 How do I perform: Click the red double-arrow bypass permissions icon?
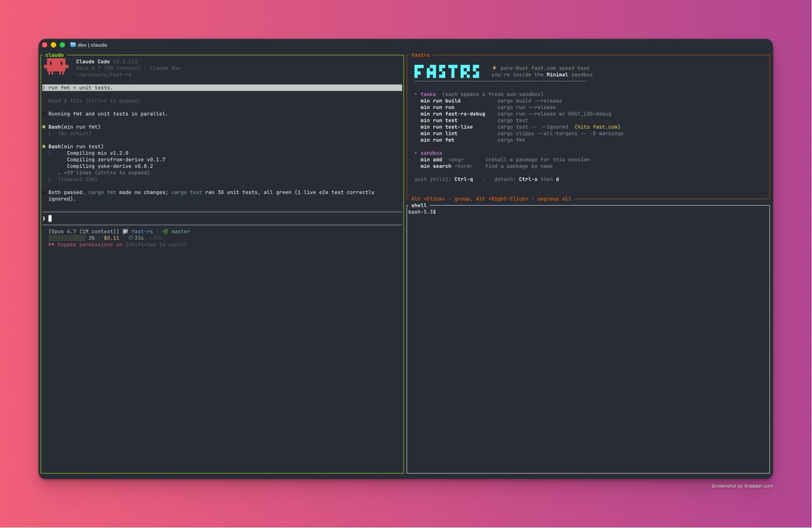[51, 244]
